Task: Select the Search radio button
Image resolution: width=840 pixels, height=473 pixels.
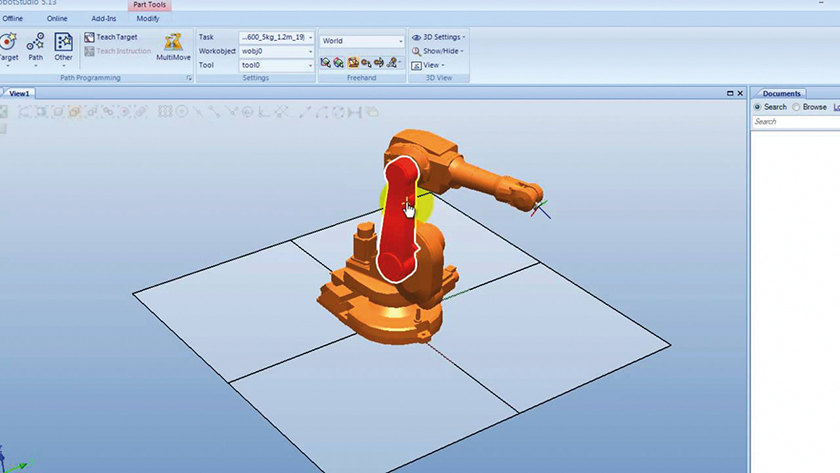Action: tap(757, 107)
